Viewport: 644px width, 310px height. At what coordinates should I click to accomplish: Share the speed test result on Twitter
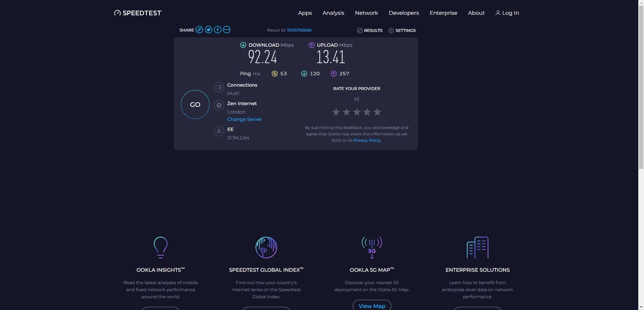click(208, 30)
